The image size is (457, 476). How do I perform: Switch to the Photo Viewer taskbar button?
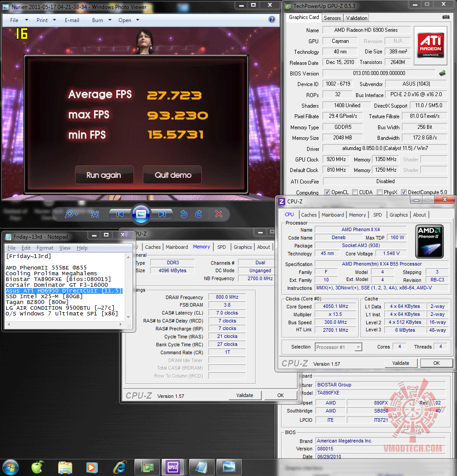pos(229,467)
